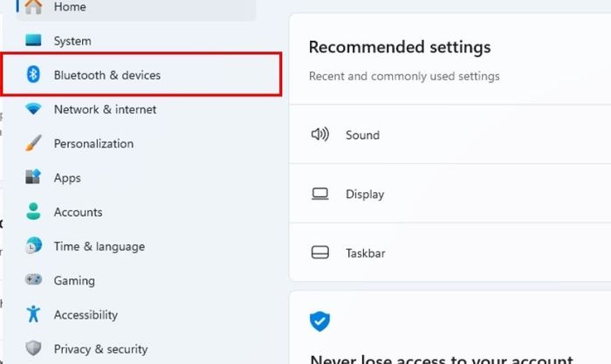This screenshot has width=611, height=364.
Task: Click the Recommended settings heading
Action: [x=400, y=47]
